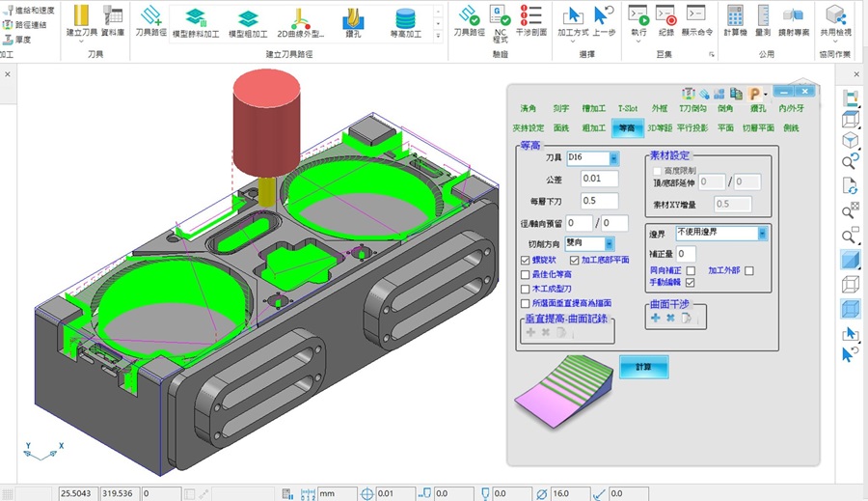Viewport: 868px width, 501px height.
Task: Click the 模型餘料加工 rest material icon
Action: pos(196,18)
